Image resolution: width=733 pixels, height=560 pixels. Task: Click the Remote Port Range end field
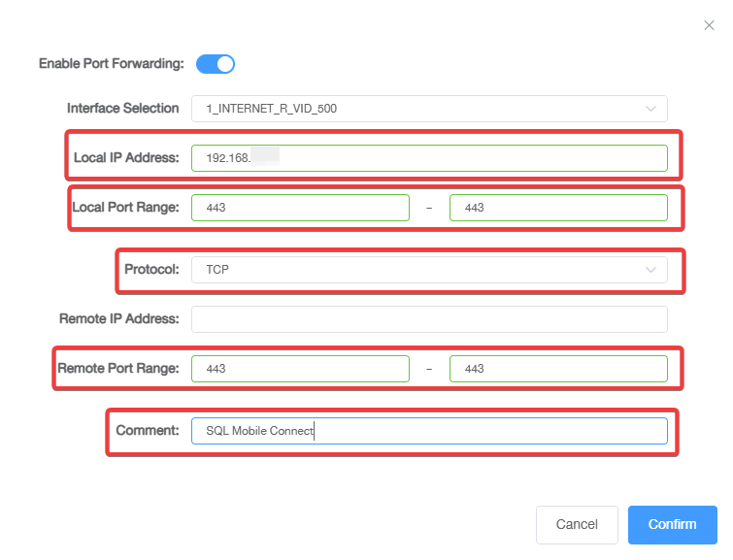click(x=558, y=369)
